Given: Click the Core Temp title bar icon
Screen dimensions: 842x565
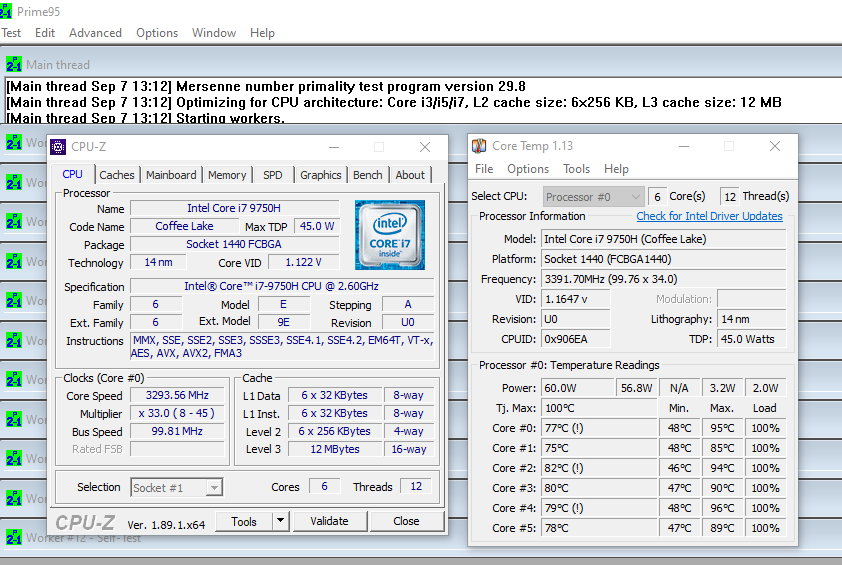Looking at the screenshot, I should (479, 146).
